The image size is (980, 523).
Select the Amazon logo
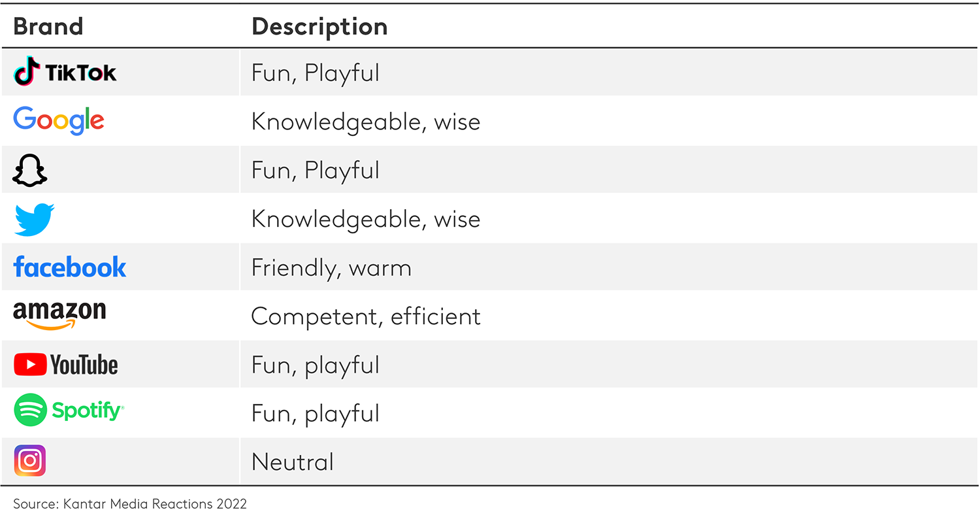[59, 315]
